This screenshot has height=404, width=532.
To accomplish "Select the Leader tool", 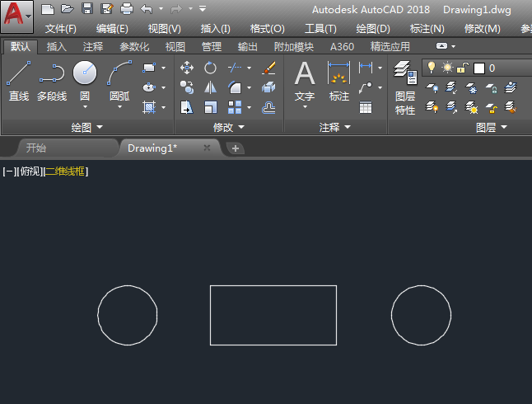I will 366,87.
